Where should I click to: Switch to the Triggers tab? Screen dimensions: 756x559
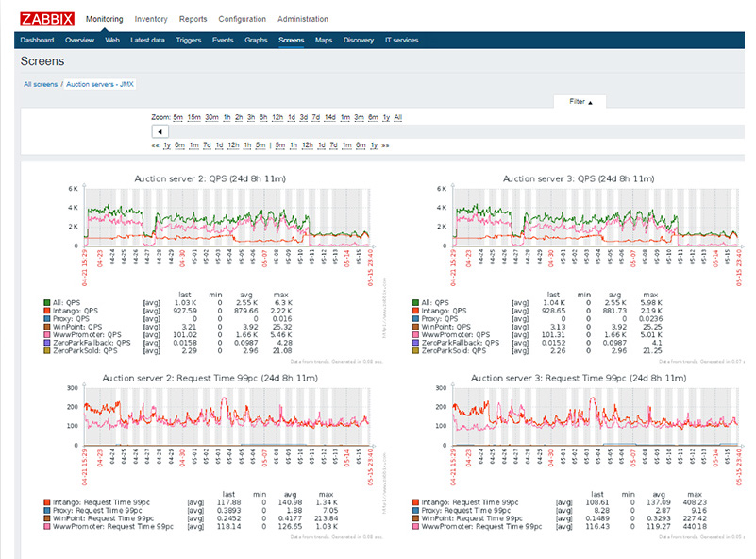click(188, 41)
